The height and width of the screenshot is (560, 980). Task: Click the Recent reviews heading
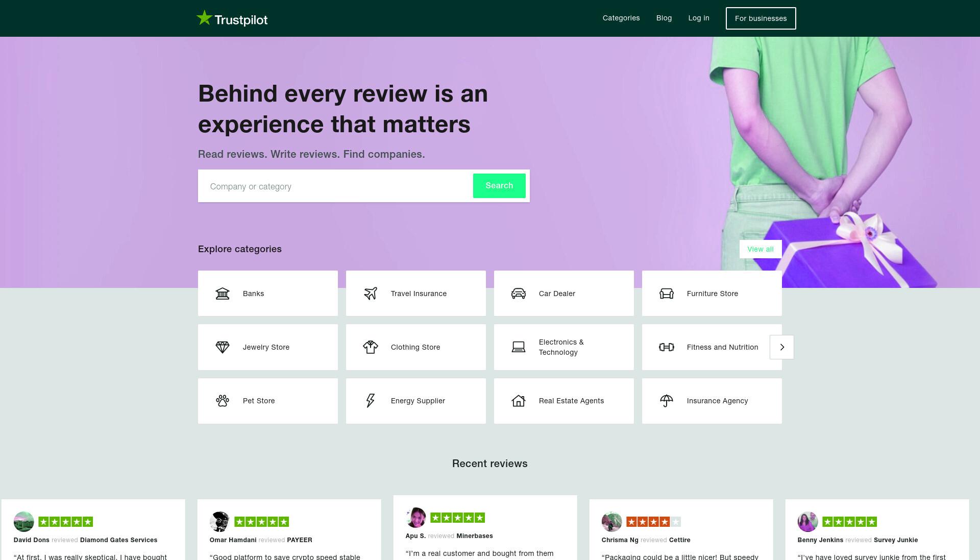click(490, 464)
